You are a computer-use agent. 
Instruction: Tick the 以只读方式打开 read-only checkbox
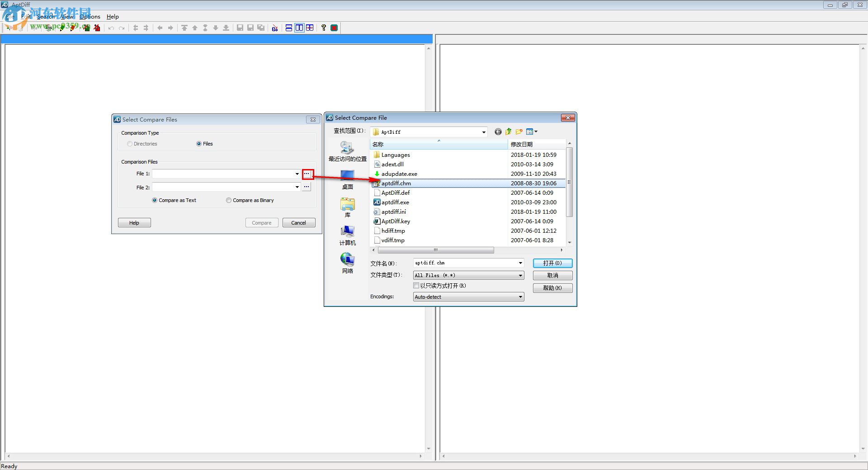tap(416, 286)
